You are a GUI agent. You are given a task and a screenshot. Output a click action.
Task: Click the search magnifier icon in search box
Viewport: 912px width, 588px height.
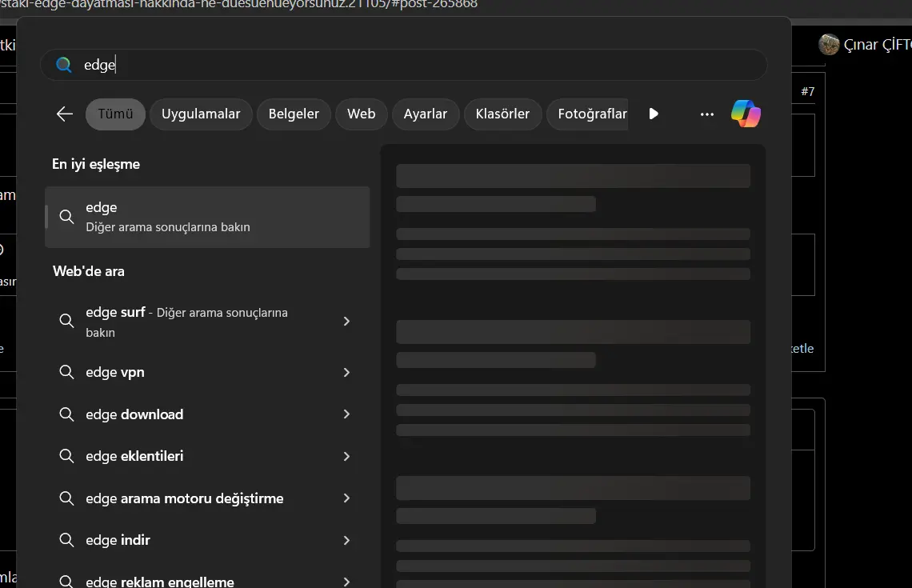click(x=64, y=65)
